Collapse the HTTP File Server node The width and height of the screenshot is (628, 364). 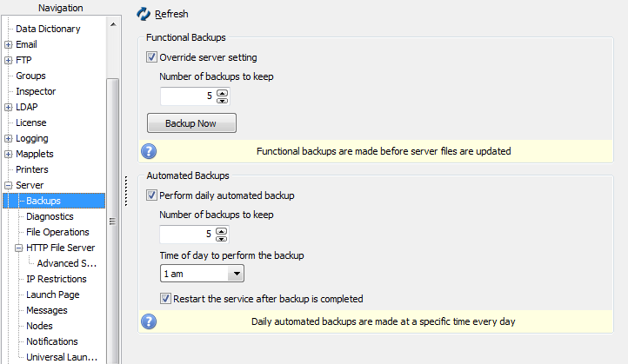point(19,248)
